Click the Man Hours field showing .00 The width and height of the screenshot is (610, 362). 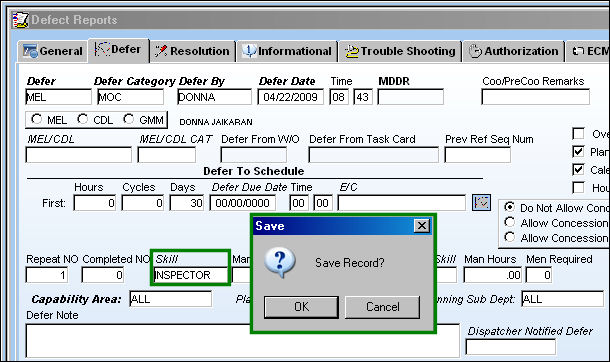tap(493, 275)
